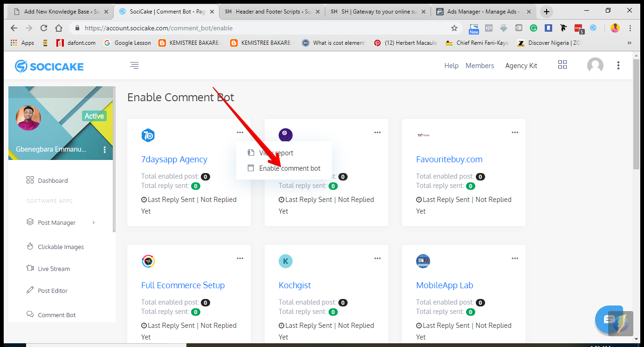Open Chrome profile avatar
Image resolution: width=644 pixels, height=347 pixels.
615,28
